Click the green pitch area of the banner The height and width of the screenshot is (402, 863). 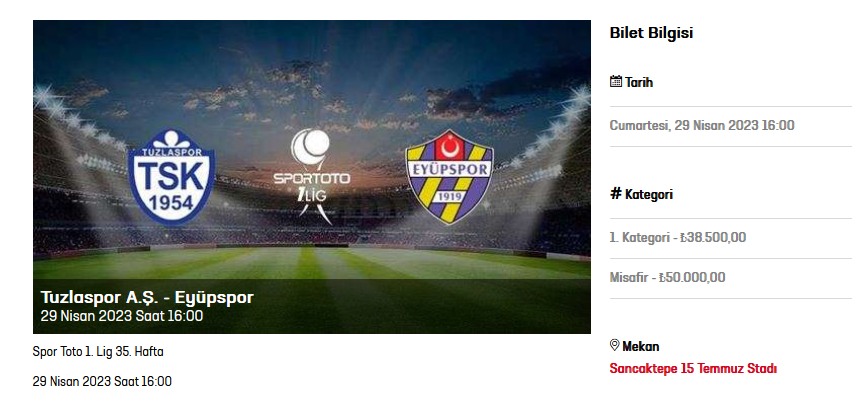(312, 263)
